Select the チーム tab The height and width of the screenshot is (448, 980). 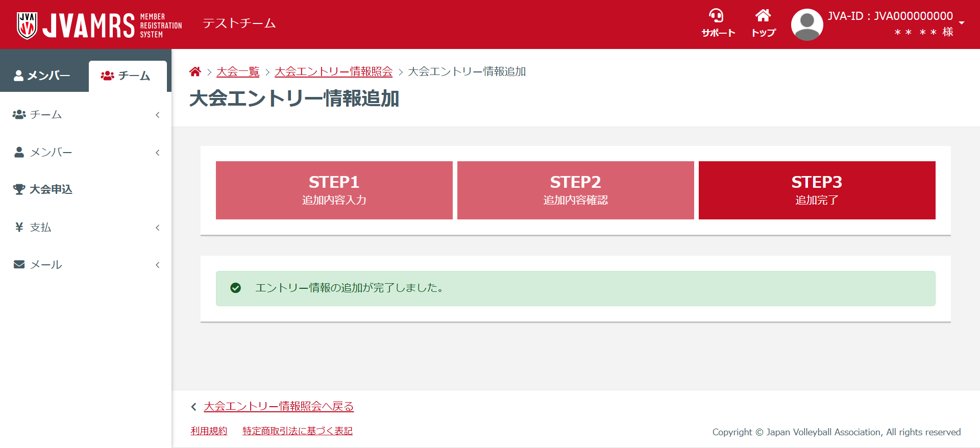click(x=127, y=76)
